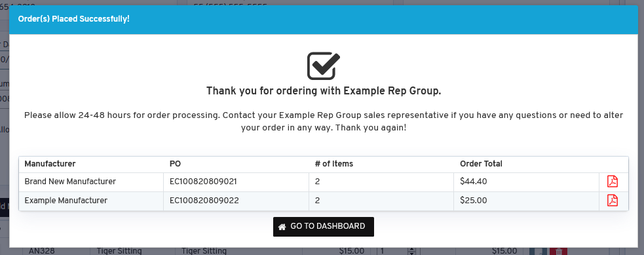Image resolution: width=644 pixels, height=255 pixels.
Task: Click the large checkmark success icon
Action: coord(323,66)
